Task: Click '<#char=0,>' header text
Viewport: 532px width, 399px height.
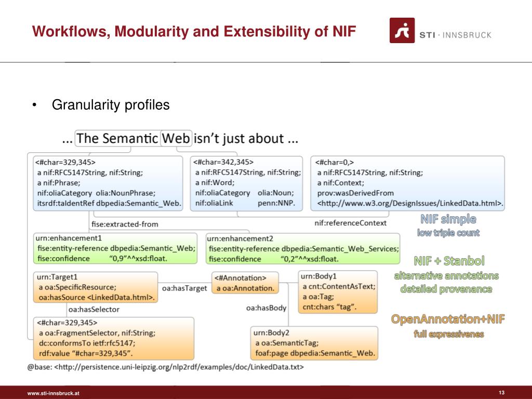Action: pyautogui.click(x=335, y=162)
